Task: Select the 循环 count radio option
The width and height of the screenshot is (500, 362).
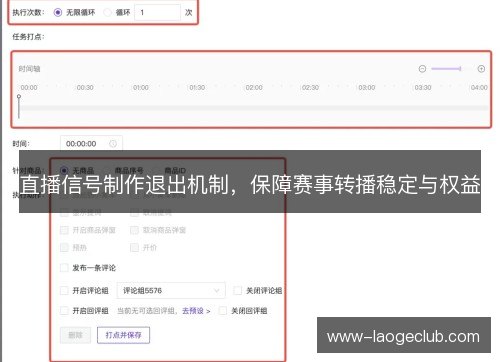Action: [107, 13]
